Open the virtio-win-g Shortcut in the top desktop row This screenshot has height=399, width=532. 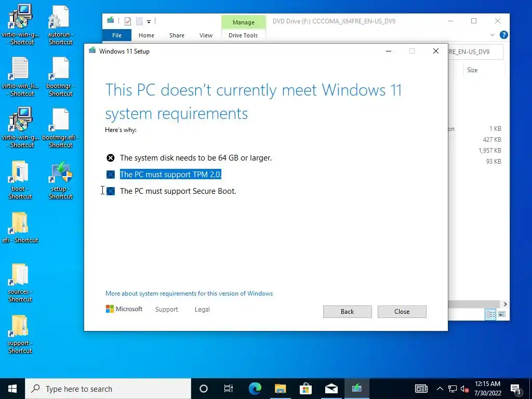(21, 24)
